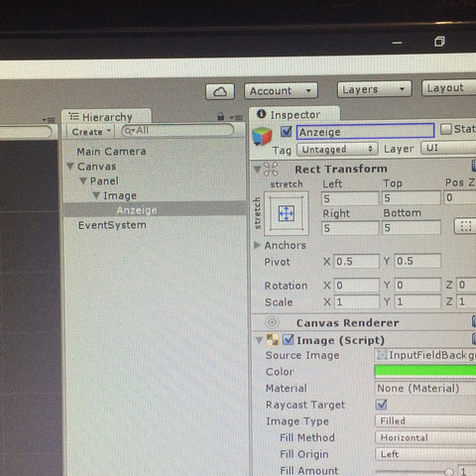Edit the Scale Y field
This screenshot has height=476, width=476.
click(x=417, y=301)
